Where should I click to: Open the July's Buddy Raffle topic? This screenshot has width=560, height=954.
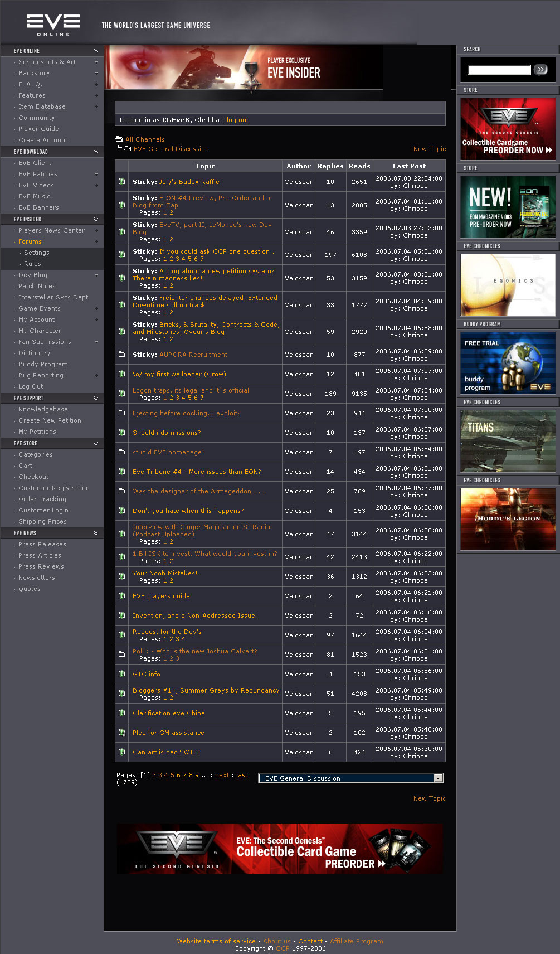click(x=189, y=182)
